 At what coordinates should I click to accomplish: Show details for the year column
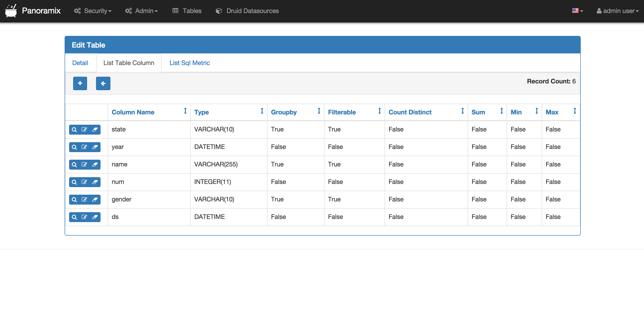coord(74,147)
